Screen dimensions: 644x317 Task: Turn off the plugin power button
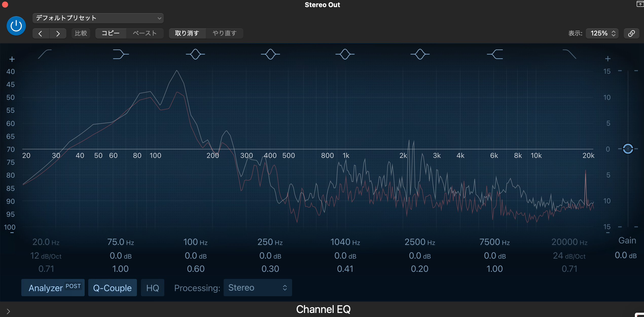pos(16,26)
